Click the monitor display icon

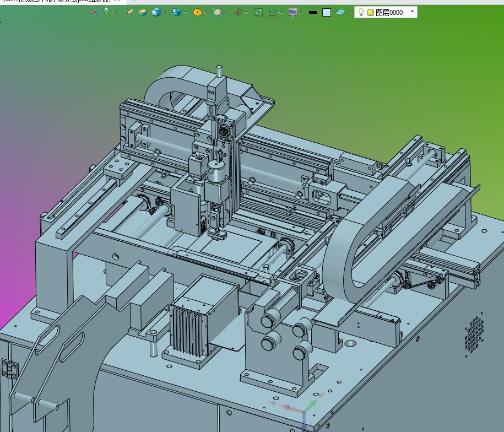coord(292,12)
